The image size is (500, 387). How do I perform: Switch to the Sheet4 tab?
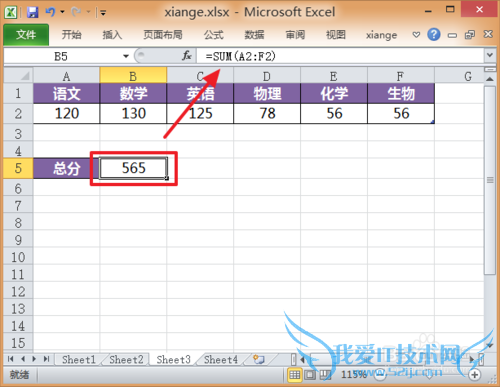point(221,359)
